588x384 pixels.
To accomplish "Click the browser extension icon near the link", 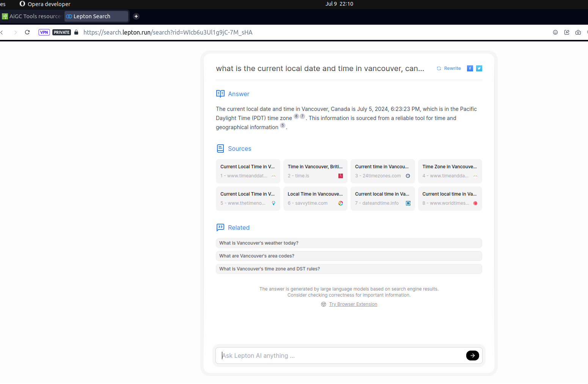I will 324,304.
